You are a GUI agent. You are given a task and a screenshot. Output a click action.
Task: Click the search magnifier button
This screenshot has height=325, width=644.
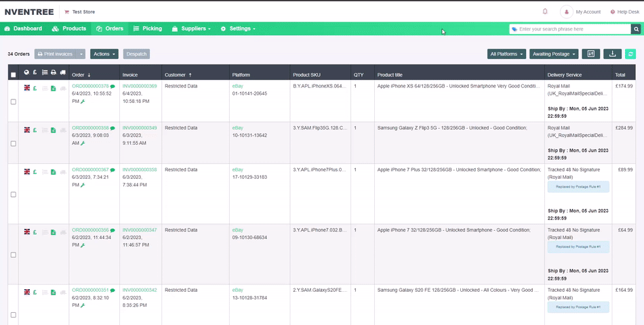point(636,29)
